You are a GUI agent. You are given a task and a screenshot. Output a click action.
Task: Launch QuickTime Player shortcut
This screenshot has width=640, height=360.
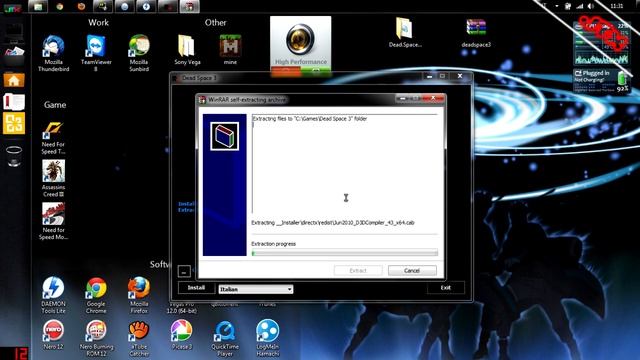[x=224, y=338]
